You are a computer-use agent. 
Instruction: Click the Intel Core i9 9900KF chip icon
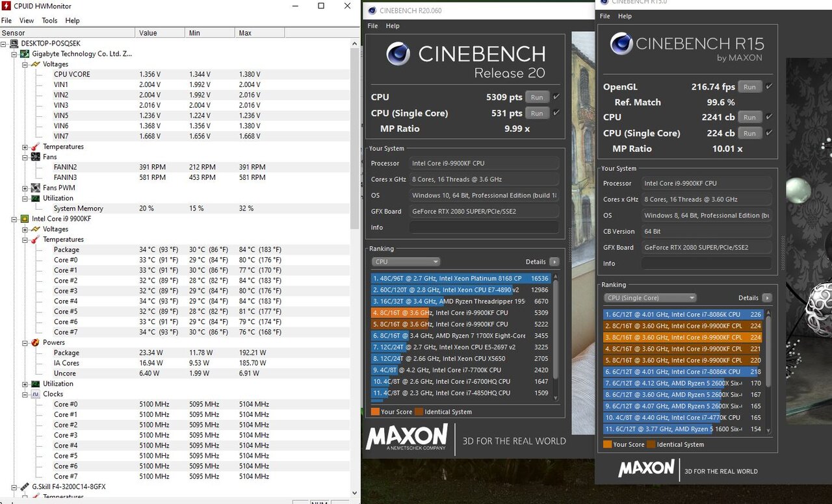(25, 219)
